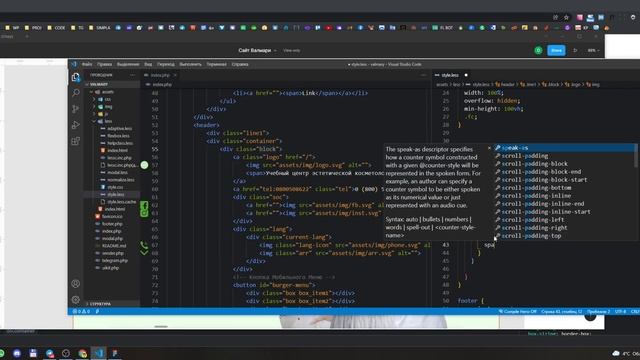Open the Source Control view

tap(76, 109)
